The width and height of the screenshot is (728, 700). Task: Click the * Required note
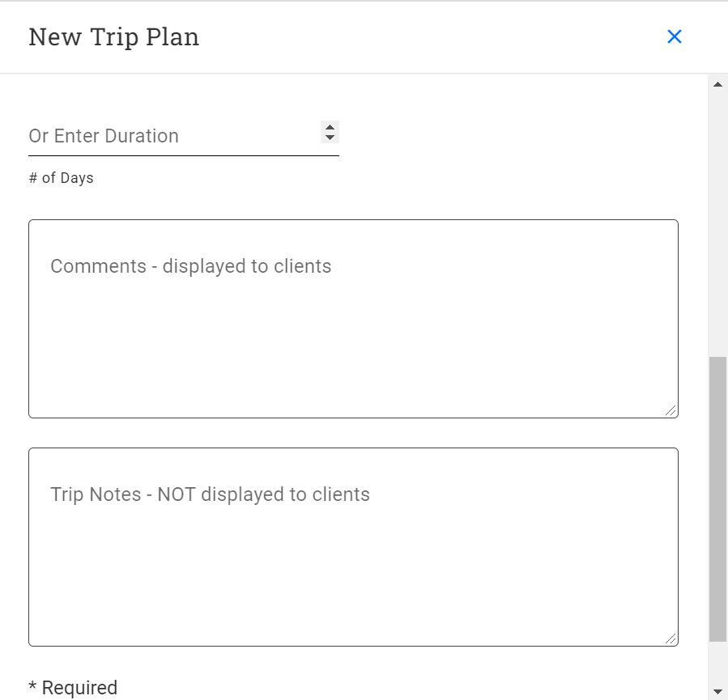coord(73,688)
